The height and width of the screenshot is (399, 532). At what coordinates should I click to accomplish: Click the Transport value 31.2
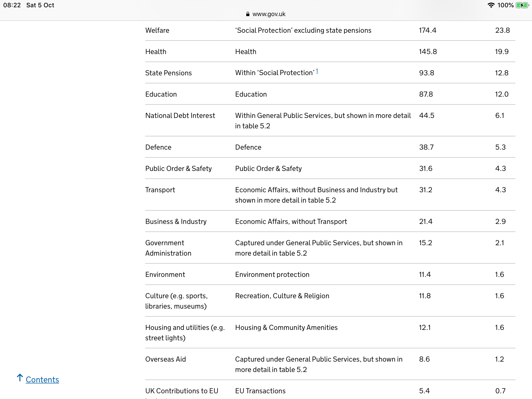pyautogui.click(x=425, y=190)
